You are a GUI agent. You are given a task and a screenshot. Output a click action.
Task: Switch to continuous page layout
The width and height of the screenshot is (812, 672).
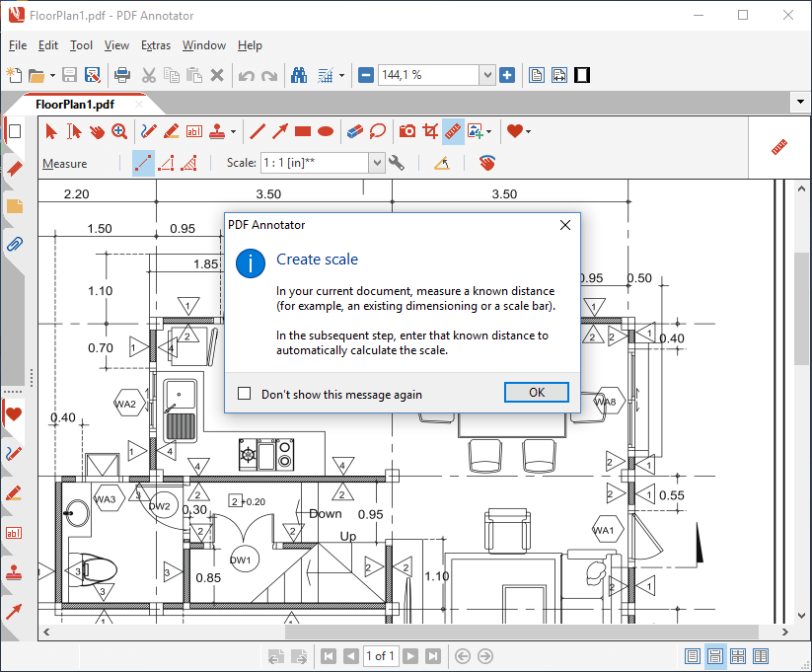point(714,656)
